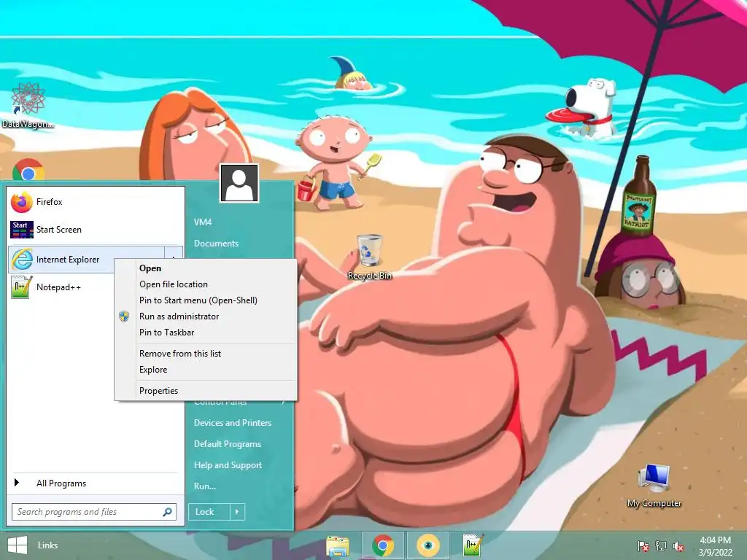
Task: Click the search magnifier icon
Action: (167, 512)
